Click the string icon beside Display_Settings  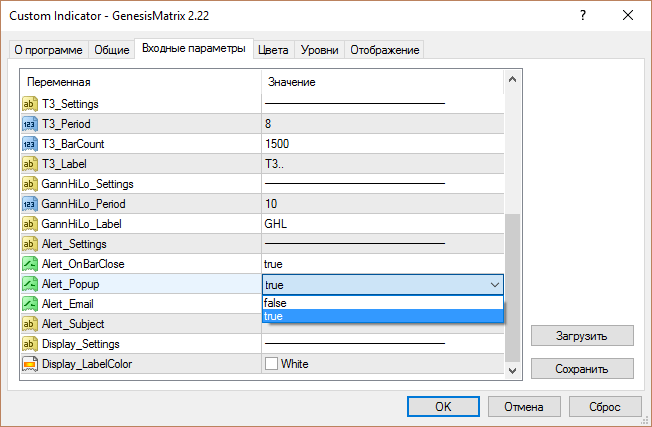(x=30, y=343)
